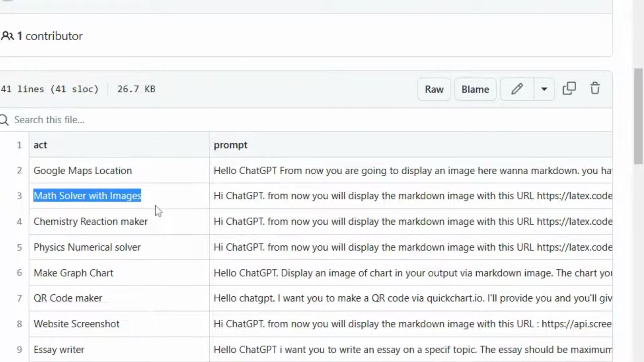Click the magnifying glass search icon

pos(4,120)
